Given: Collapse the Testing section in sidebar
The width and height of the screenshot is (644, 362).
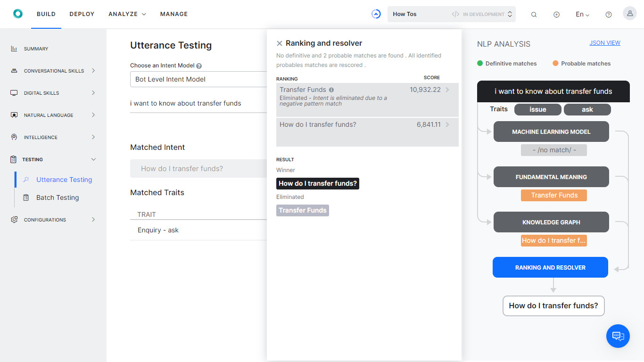Looking at the screenshot, I should coord(94,159).
